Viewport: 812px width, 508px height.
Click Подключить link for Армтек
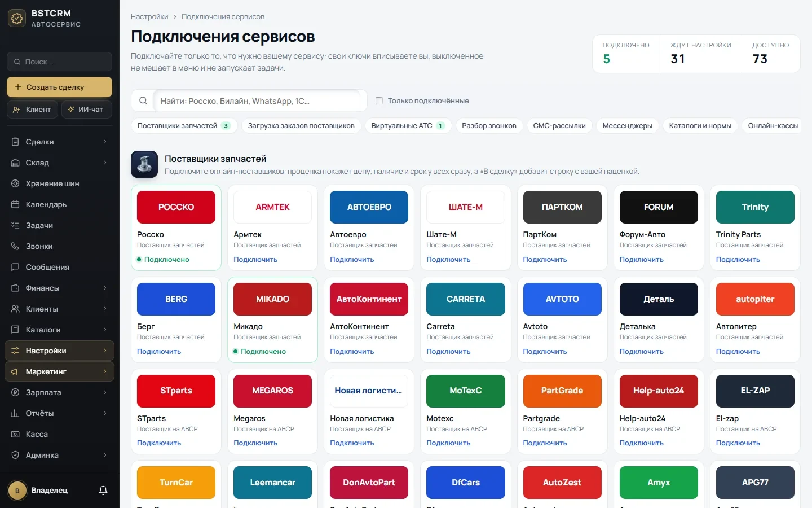[255, 260]
